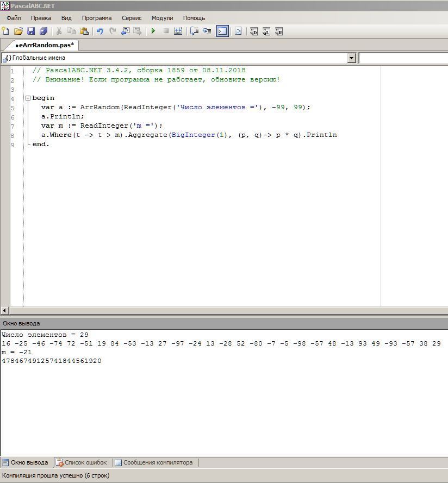Undo the last edit via toolbar arrow
This screenshot has width=448, height=483.
pos(100,32)
